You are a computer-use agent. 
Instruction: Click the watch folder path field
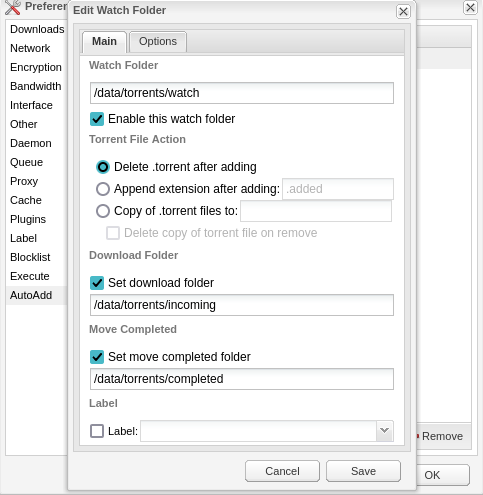[x=242, y=93]
